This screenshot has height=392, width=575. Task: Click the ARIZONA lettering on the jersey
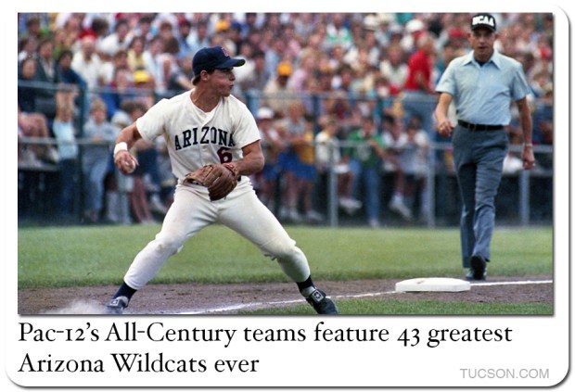(x=204, y=138)
